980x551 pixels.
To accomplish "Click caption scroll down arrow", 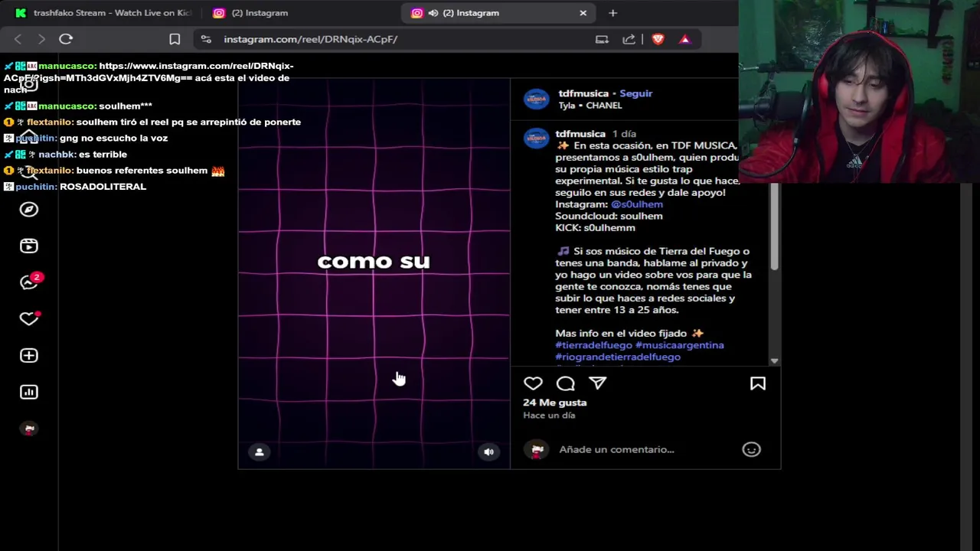I will 774,360.
